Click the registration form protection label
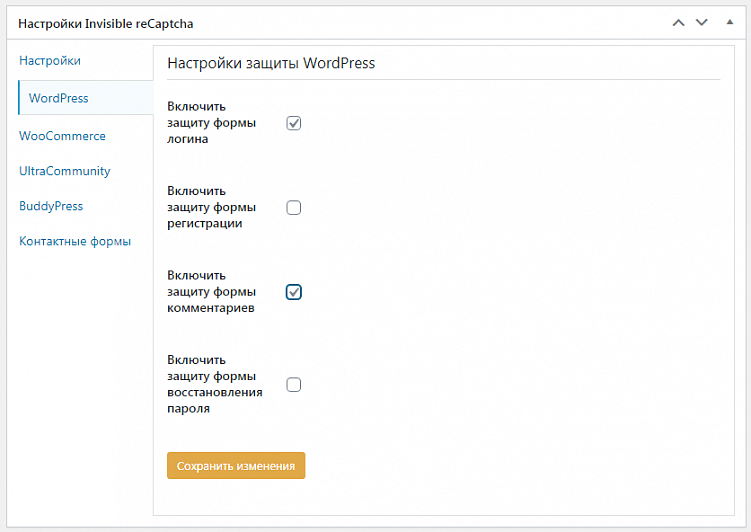This screenshot has width=751, height=532. 212,207
